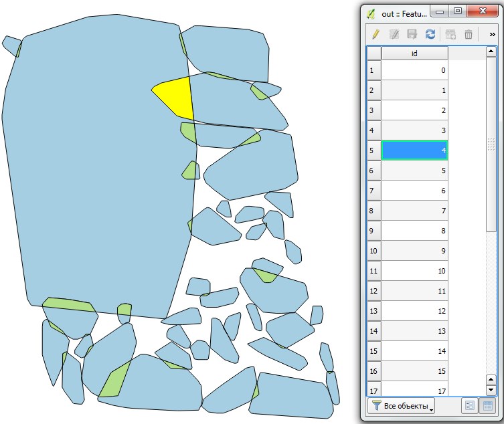Select row header 3

coord(374,110)
